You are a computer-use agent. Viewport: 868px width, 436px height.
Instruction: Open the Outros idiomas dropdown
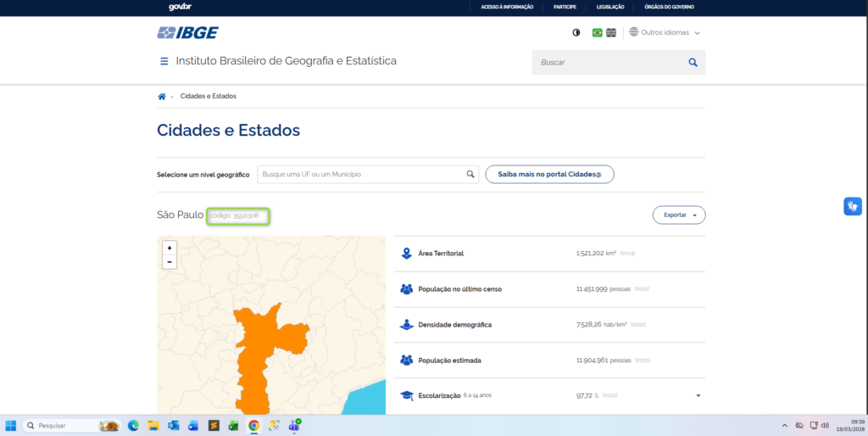point(665,32)
